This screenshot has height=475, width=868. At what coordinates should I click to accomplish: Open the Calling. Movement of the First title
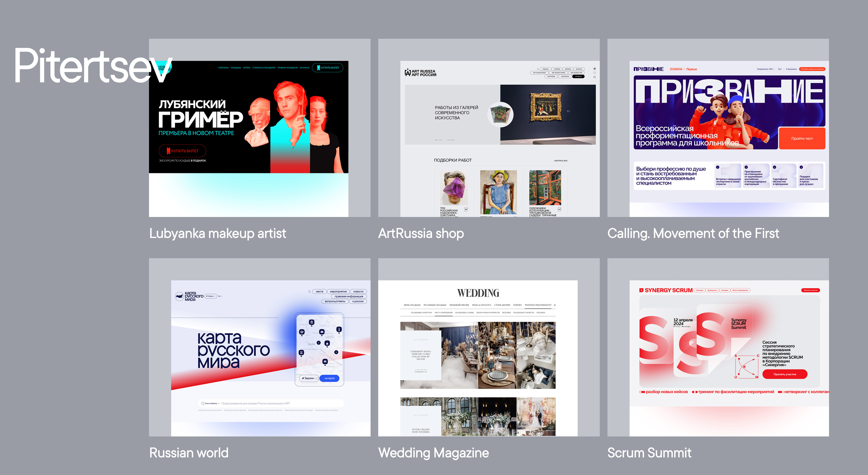693,233
